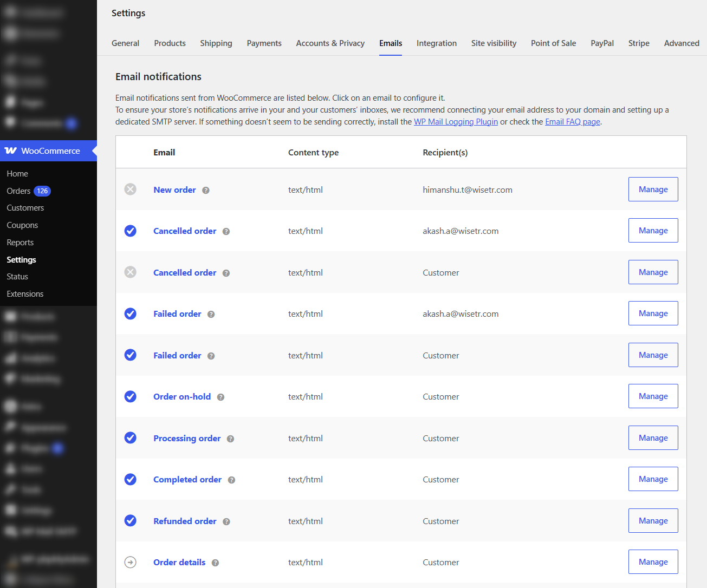This screenshot has height=588, width=707.
Task: Open the Order details email link
Action: click(179, 563)
